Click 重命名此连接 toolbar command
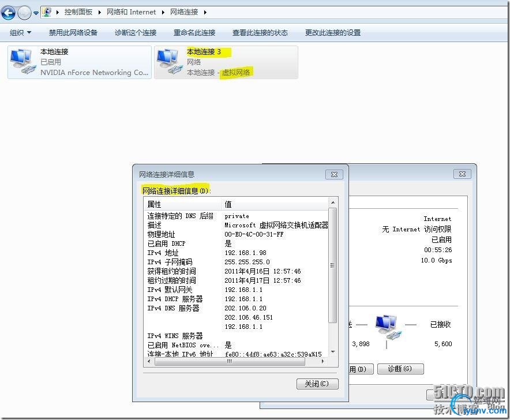510x420 pixels. click(194, 32)
